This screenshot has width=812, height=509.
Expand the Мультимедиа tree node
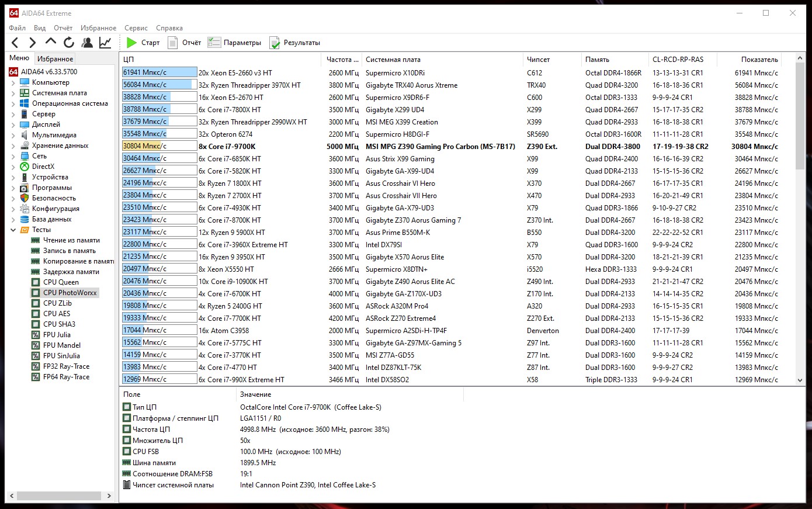pyautogui.click(x=13, y=136)
